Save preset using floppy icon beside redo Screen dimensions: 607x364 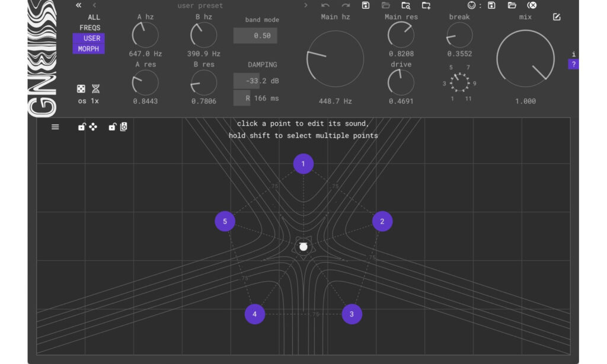click(x=366, y=5)
